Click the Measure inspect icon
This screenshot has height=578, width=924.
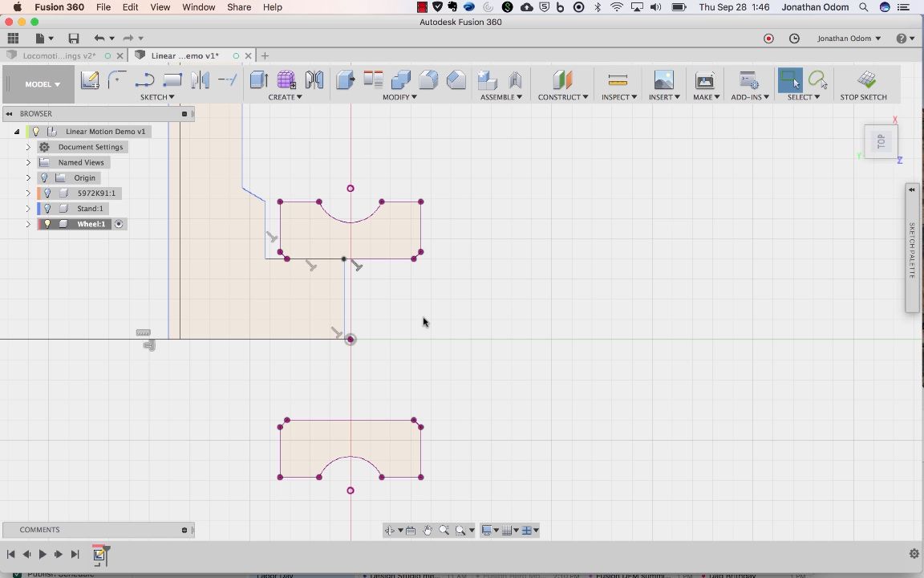pyautogui.click(x=618, y=79)
